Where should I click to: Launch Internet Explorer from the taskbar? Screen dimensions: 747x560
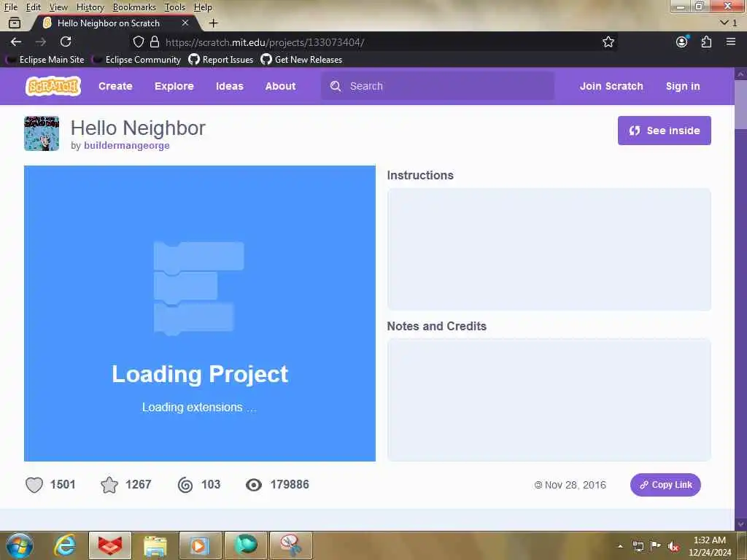point(65,545)
